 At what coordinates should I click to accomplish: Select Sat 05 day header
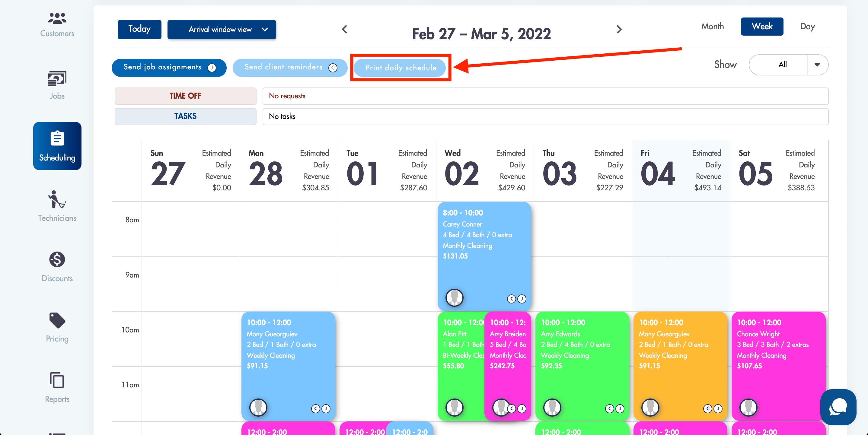779,171
